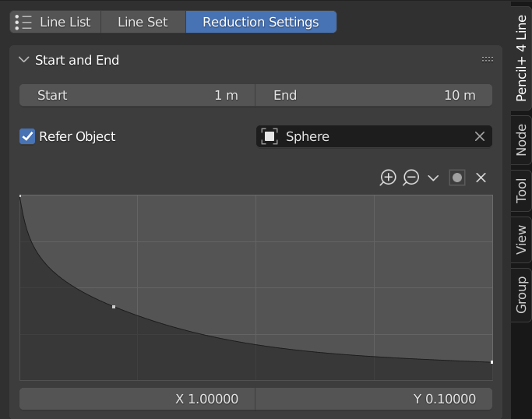Click the Sphere object type icon
The width and height of the screenshot is (532, 419).
[270, 136]
